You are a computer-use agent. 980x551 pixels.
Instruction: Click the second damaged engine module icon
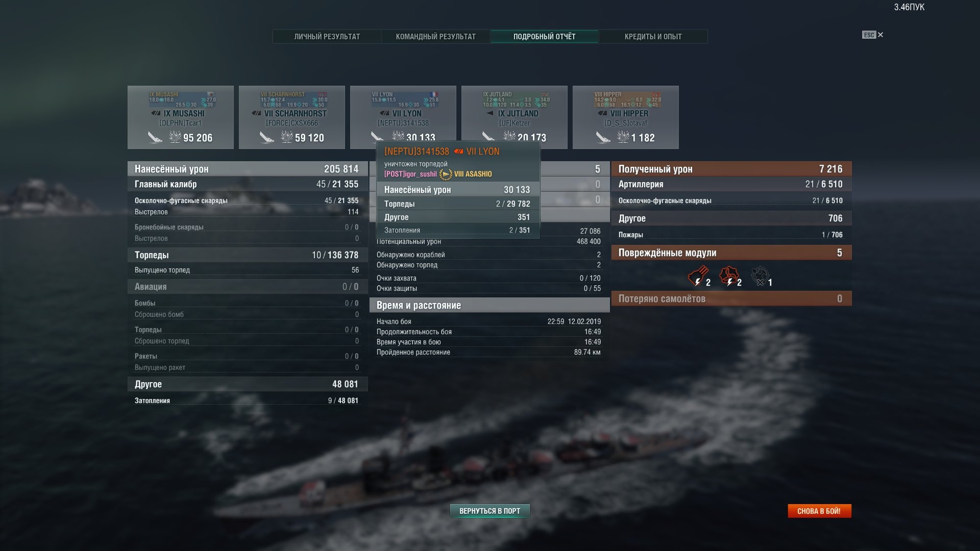[x=729, y=277]
